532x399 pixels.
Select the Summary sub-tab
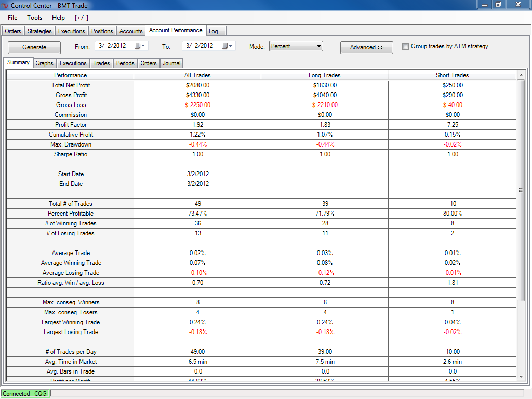click(x=18, y=62)
